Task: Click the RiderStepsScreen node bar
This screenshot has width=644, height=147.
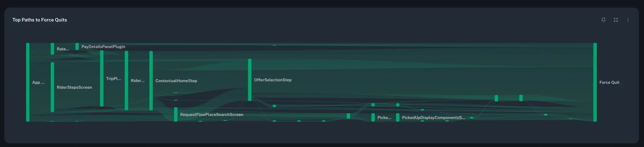Action: [52, 87]
